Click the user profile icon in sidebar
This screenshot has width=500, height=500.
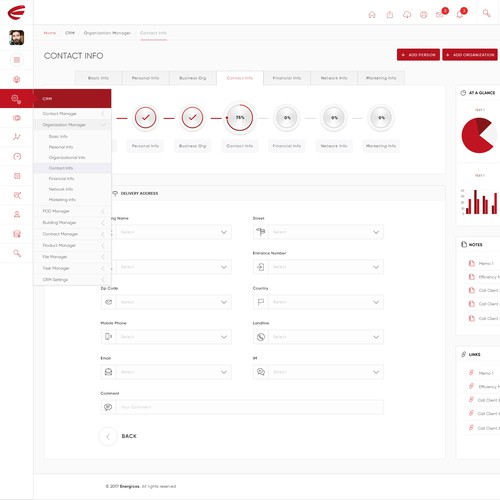[17, 214]
